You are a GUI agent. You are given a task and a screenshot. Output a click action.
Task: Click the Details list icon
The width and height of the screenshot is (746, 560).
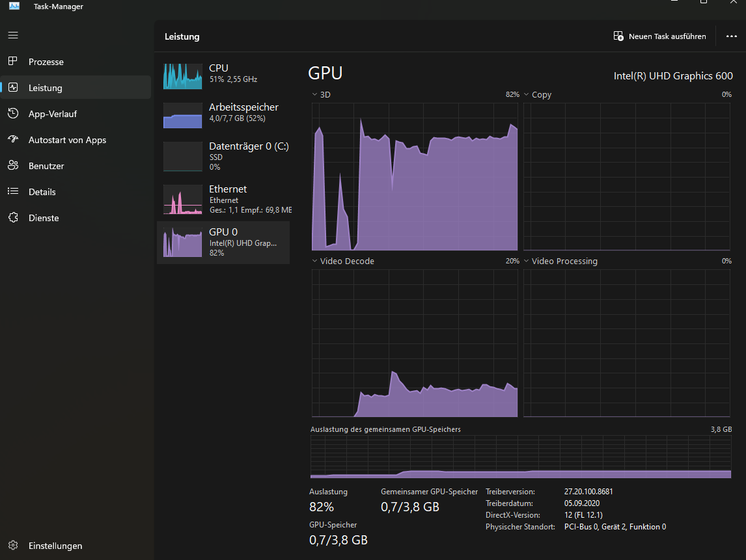[x=13, y=192]
